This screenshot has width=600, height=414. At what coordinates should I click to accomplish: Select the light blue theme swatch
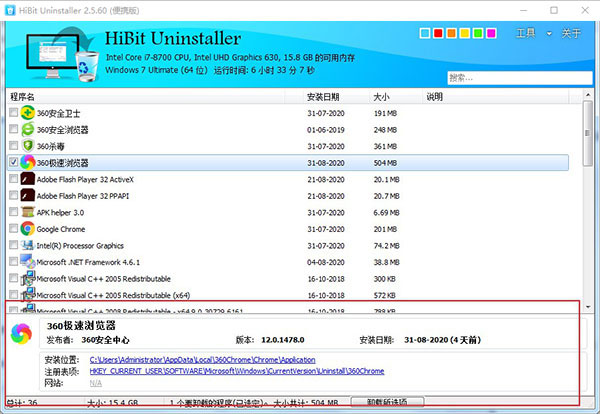tap(425, 33)
